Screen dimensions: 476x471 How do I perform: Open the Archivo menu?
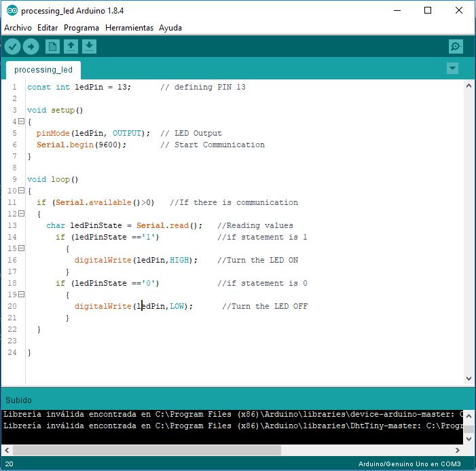[18, 28]
